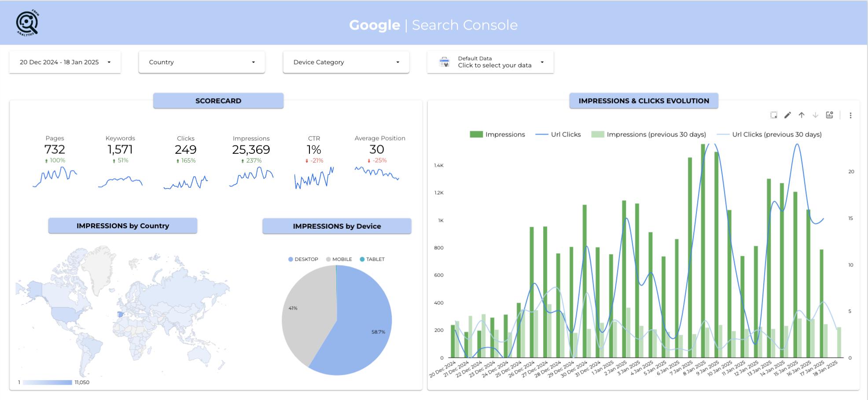Viewport: 868px width, 400px height.
Task: Select Spain highlighted on the map
Action: (121, 315)
